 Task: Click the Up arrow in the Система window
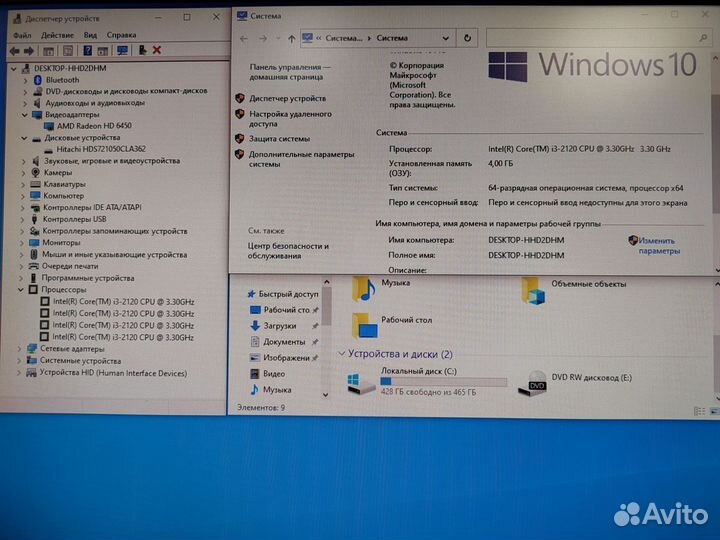click(x=292, y=39)
